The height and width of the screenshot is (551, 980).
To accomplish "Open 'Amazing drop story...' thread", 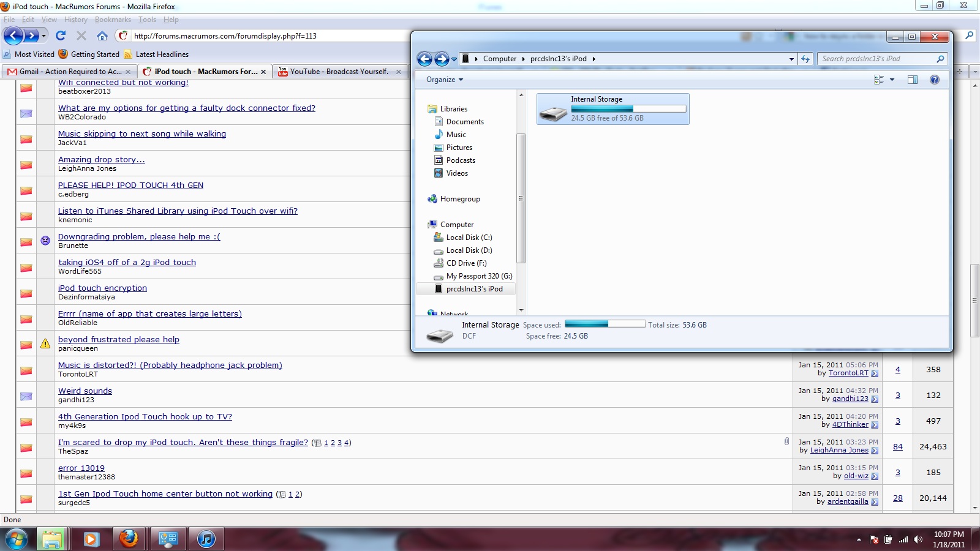I will coord(102,160).
